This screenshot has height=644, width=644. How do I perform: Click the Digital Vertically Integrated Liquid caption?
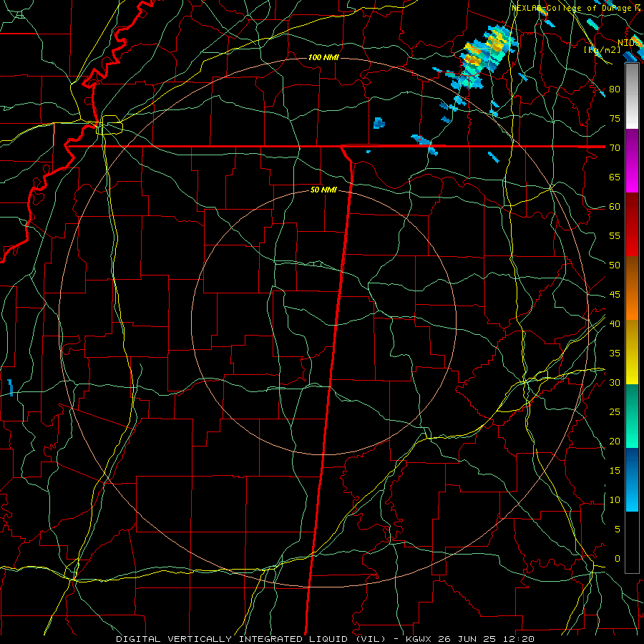pos(250,639)
